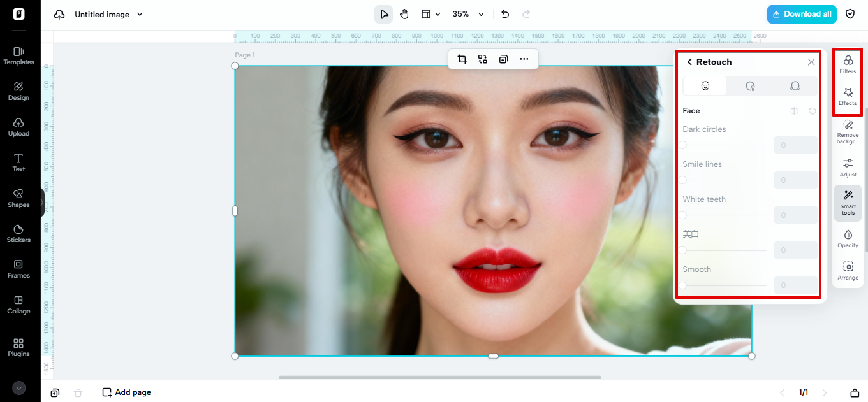Toggle the Face compare preview icon
Image resolution: width=868 pixels, height=402 pixels.
[x=794, y=111]
